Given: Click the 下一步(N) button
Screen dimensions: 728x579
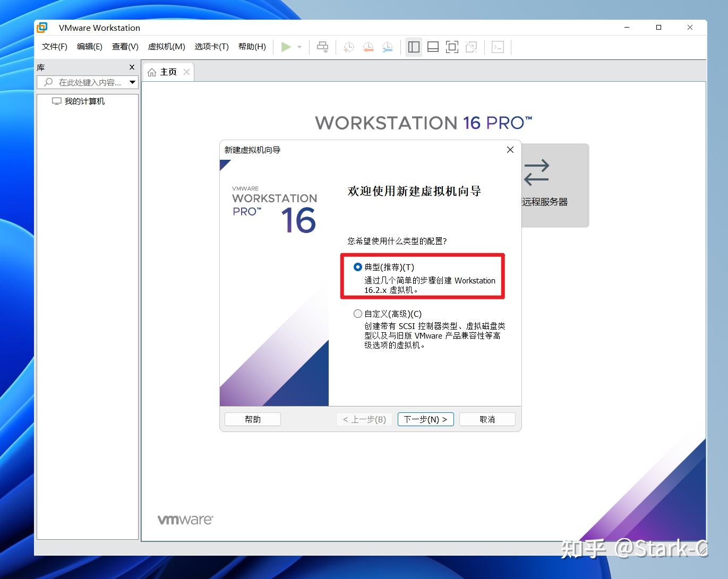Looking at the screenshot, I should click(x=425, y=419).
